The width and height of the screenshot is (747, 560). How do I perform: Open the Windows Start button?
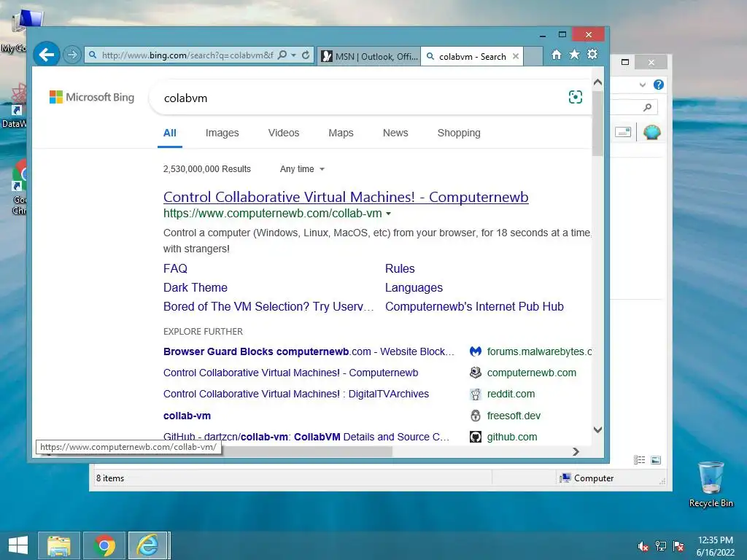[18, 545]
